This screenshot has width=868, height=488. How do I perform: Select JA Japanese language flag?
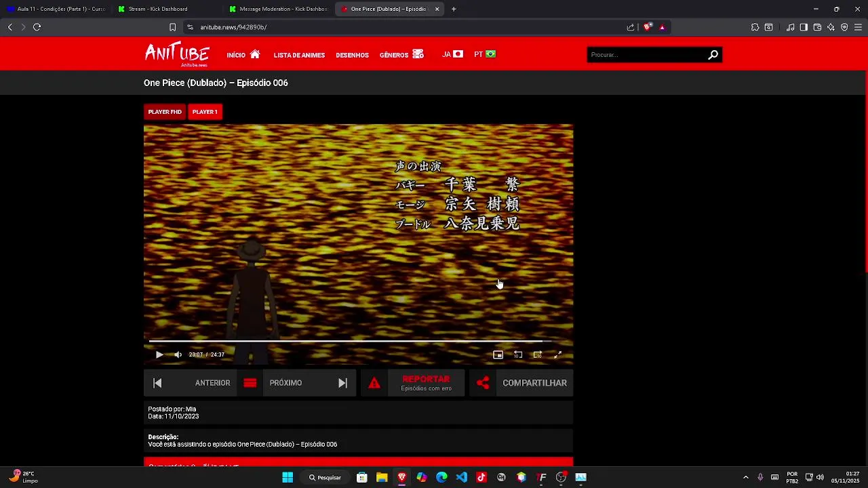452,54
